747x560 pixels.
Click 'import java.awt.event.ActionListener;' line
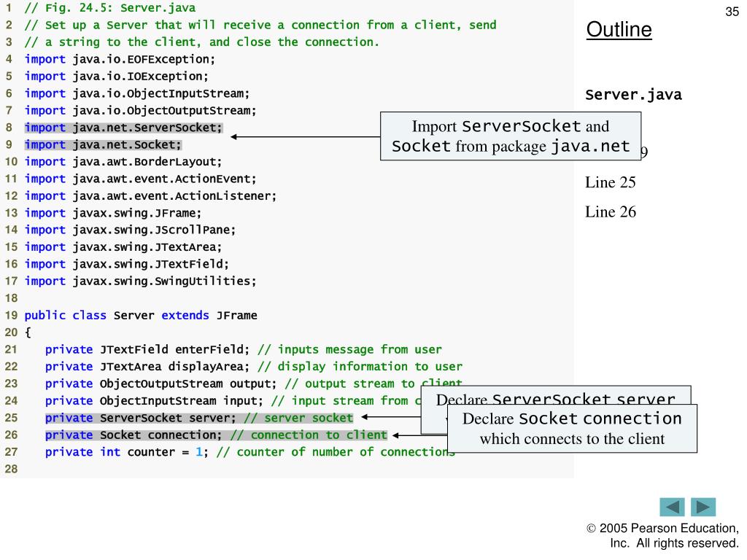coord(150,195)
